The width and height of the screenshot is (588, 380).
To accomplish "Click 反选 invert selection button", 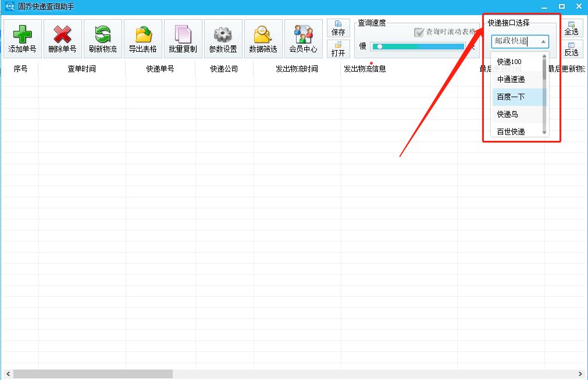I will pyautogui.click(x=572, y=49).
